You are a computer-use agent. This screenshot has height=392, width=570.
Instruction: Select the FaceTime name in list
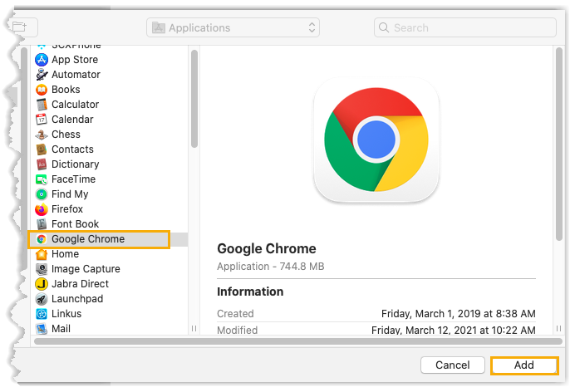click(73, 179)
